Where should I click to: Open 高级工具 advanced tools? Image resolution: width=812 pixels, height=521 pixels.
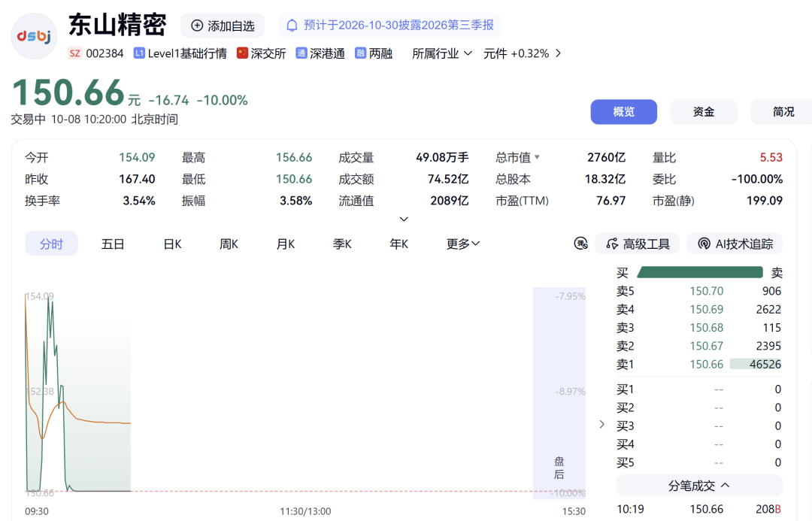(x=638, y=244)
